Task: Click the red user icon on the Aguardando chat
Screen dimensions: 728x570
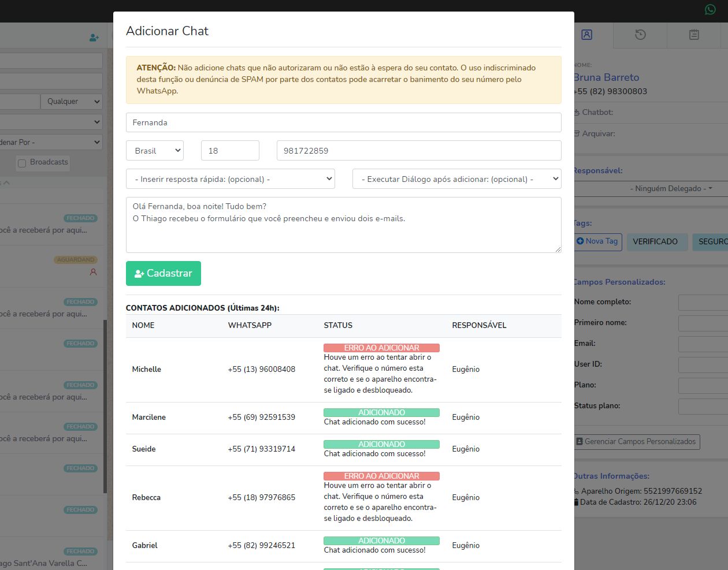Action: [x=93, y=272]
